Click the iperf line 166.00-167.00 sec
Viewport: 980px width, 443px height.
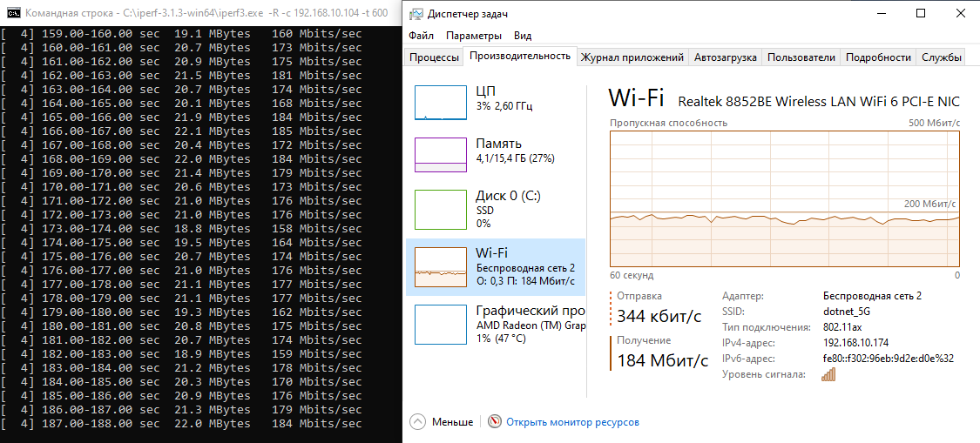182,131
